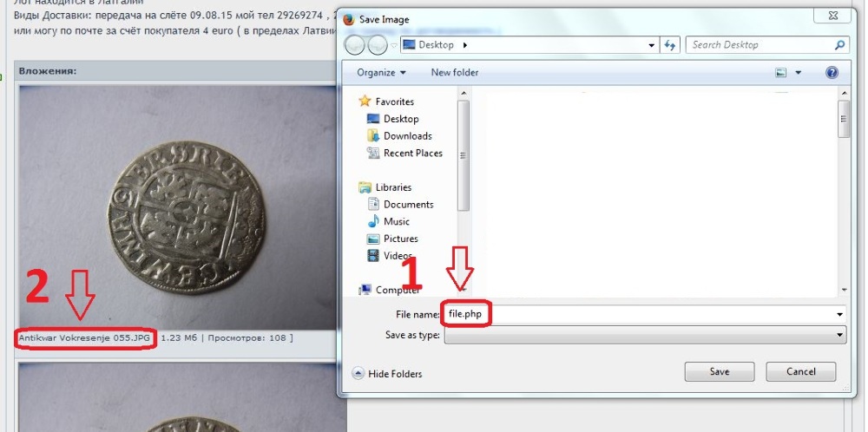Click the Downloads folder icon
Screen dimensions: 868x432
pyautogui.click(x=373, y=135)
